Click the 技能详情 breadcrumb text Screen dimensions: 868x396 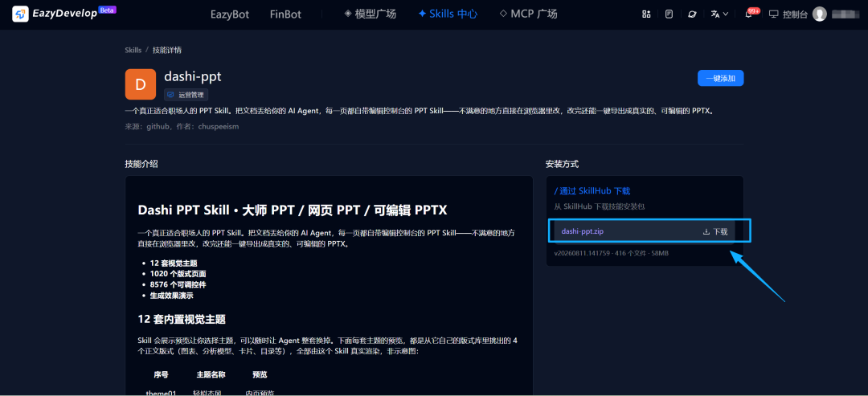tap(167, 50)
